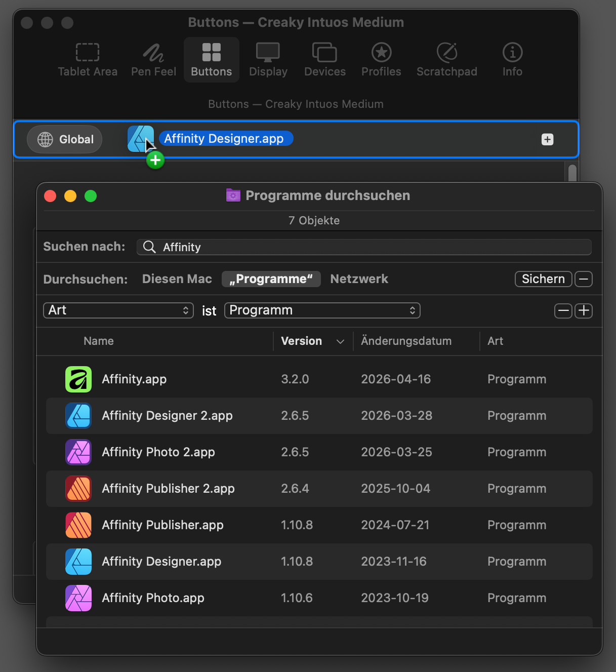Click the Affinity Photo.app icon
Viewport: 616px width, 672px height.
(78, 598)
